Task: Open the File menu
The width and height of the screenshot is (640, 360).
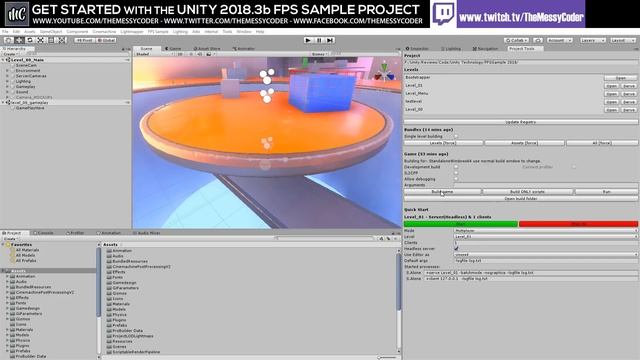Action: tap(5, 31)
